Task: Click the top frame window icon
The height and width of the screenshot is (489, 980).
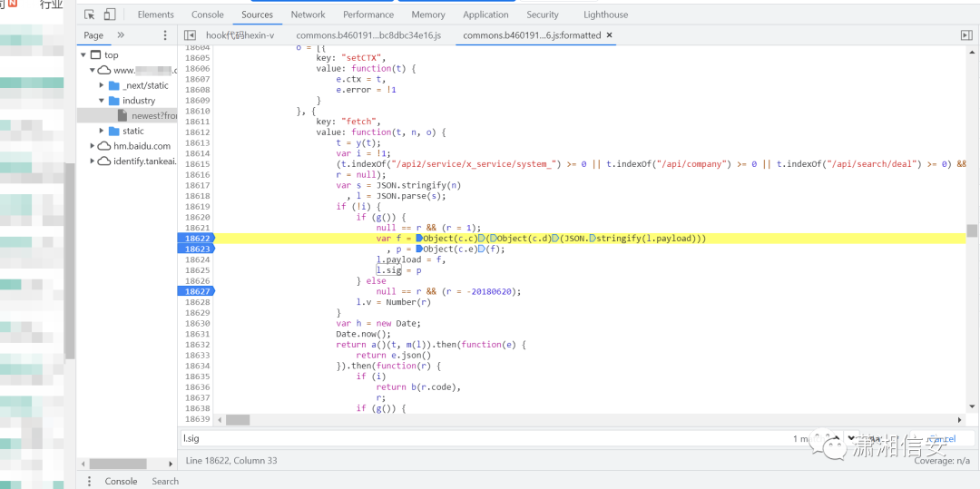Action: (95, 55)
